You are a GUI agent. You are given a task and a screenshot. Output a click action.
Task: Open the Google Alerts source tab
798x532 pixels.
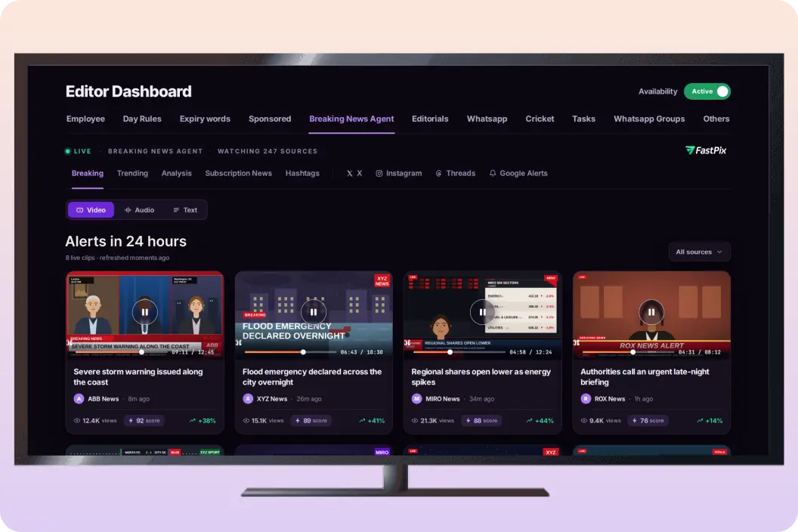click(x=518, y=173)
